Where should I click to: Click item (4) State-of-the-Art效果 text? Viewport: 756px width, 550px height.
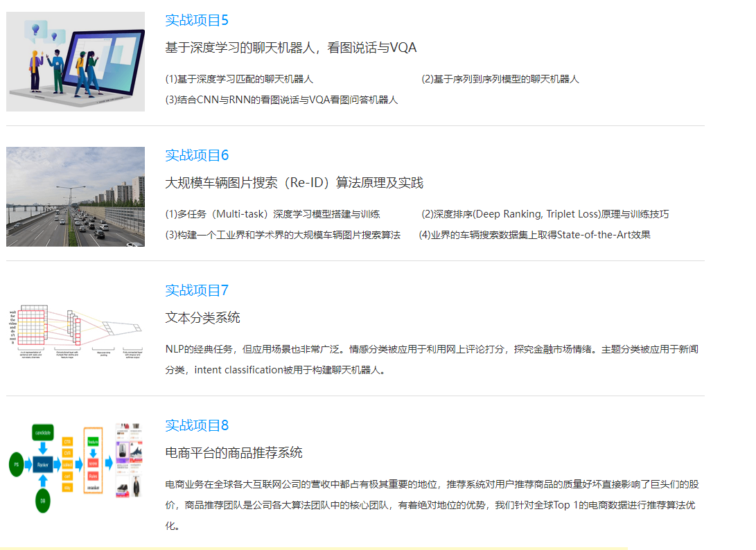534,235
